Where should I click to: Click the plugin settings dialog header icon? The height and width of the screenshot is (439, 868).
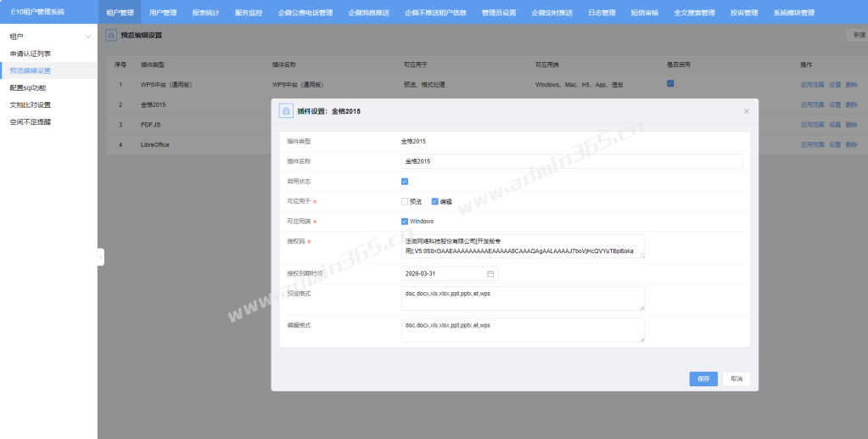(285, 111)
